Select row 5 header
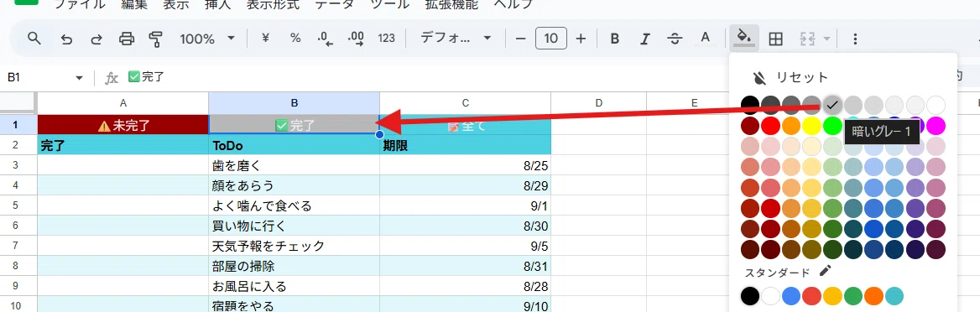This screenshot has height=312, width=980. 15,205
